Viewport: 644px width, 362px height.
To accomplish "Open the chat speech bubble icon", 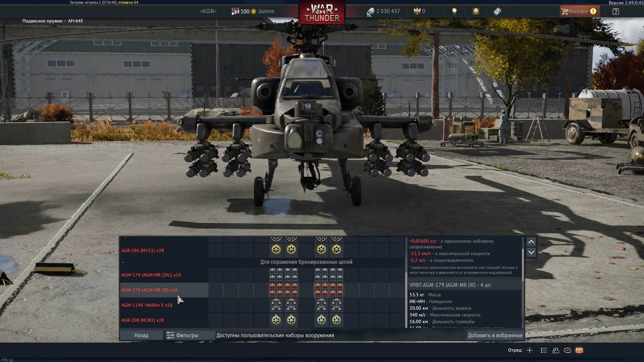I will tap(568, 350).
